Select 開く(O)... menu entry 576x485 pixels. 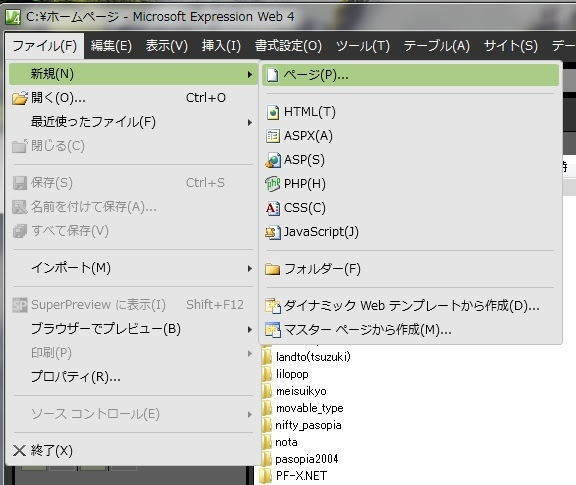click(x=133, y=98)
